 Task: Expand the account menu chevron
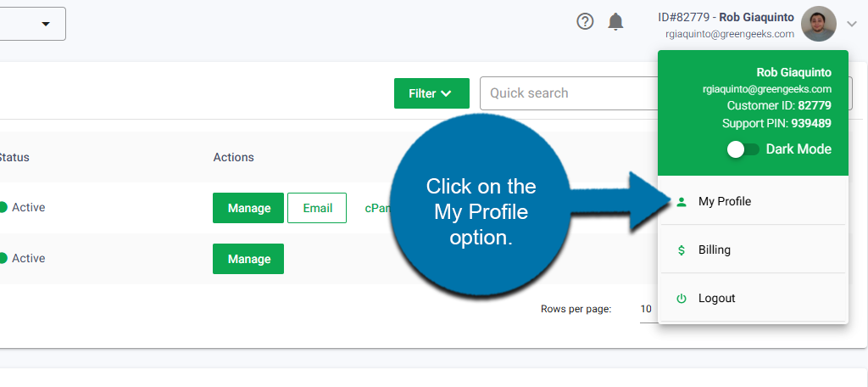pyautogui.click(x=852, y=25)
